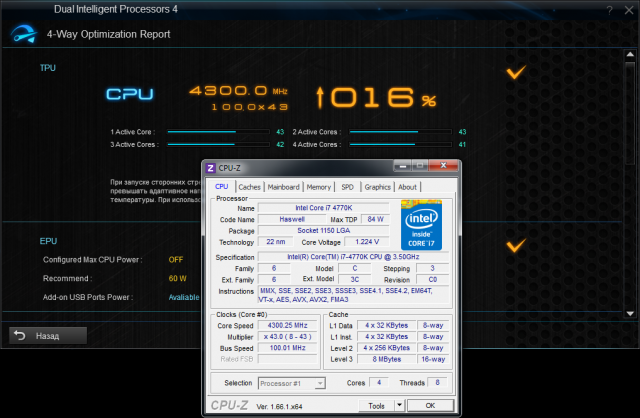Switch to the SPD tab in CPU-Z
The image size is (640, 418).
pyautogui.click(x=347, y=187)
